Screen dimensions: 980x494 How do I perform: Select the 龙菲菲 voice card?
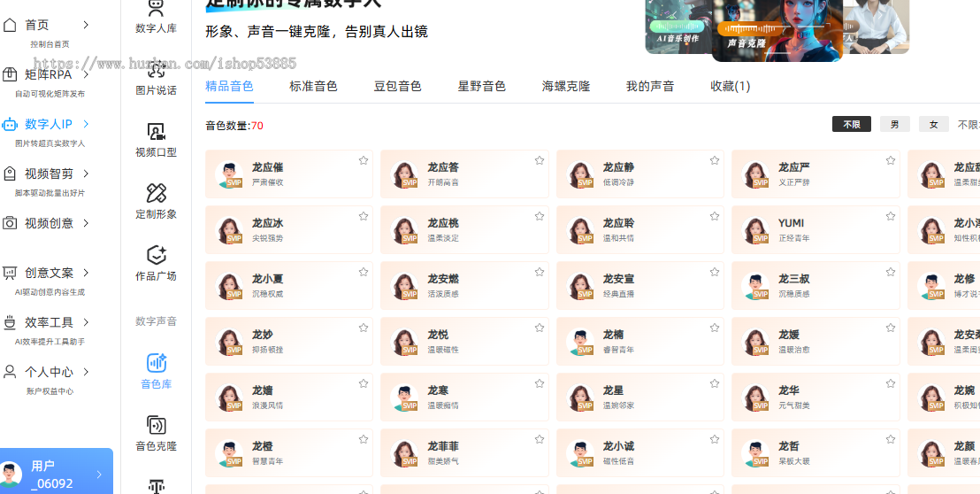click(464, 453)
